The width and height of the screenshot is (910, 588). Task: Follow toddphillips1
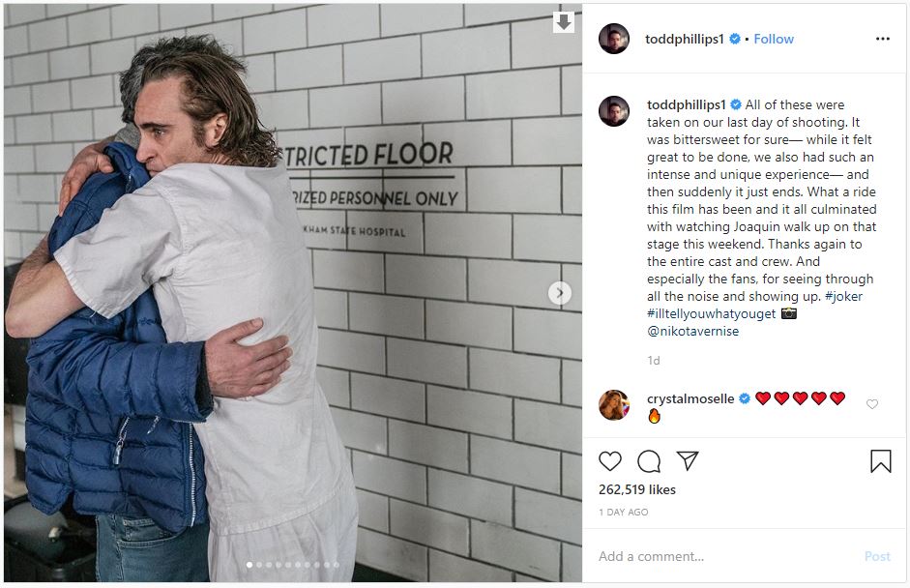(774, 39)
